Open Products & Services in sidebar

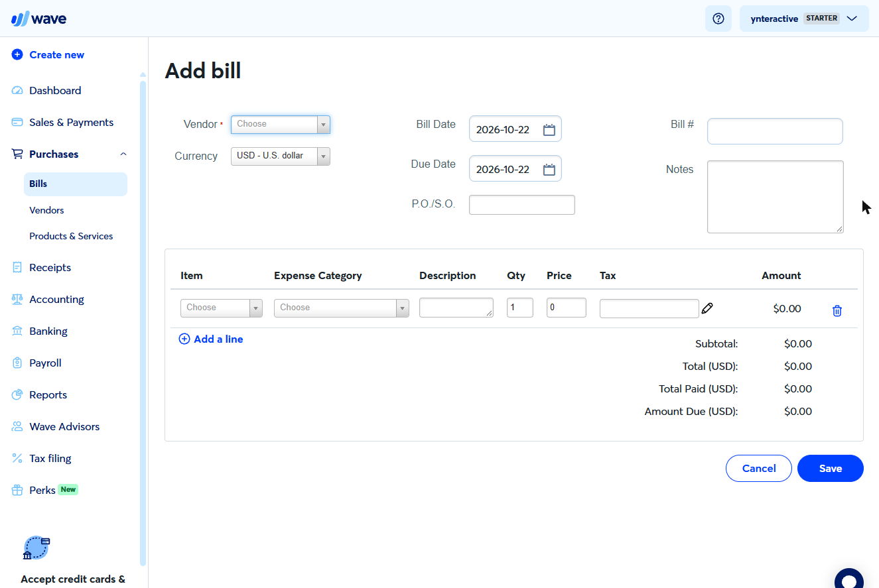tap(71, 236)
